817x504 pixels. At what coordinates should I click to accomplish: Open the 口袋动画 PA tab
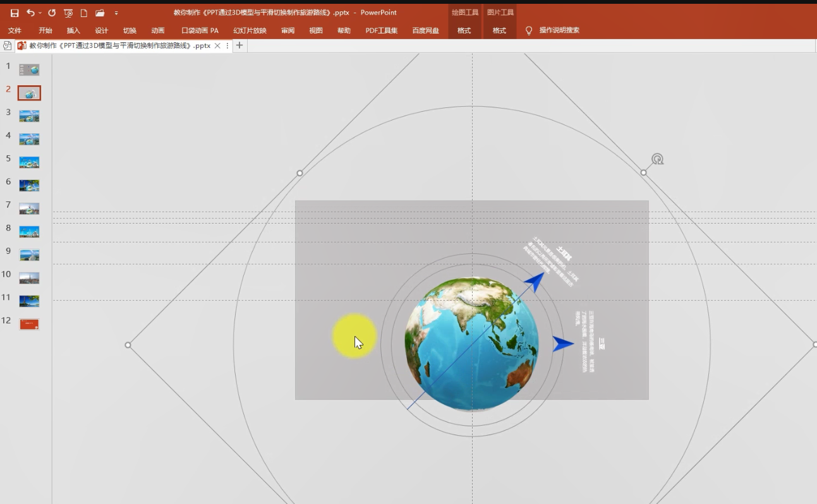[200, 30]
